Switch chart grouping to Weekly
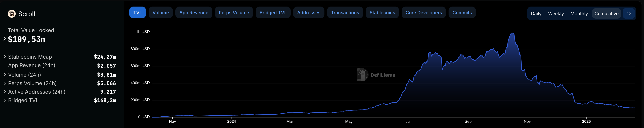The image size is (644, 128). click(x=556, y=14)
